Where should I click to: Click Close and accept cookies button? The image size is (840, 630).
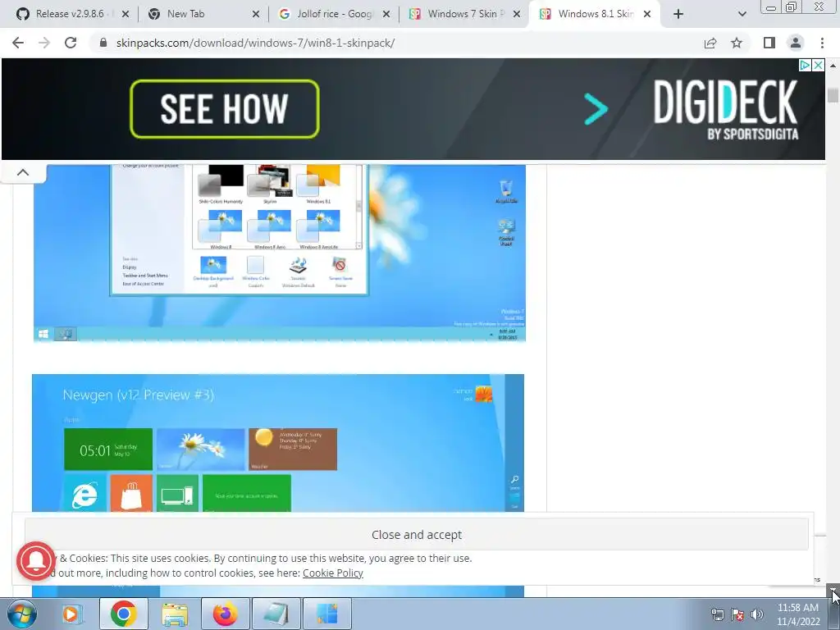416,535
